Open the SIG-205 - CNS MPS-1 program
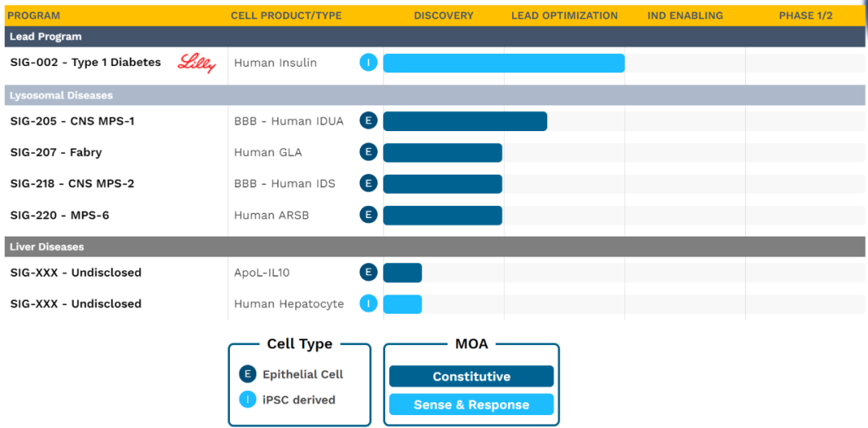This screenshot has height=428, width=868. pyautogui.click(x=72, y=121)
